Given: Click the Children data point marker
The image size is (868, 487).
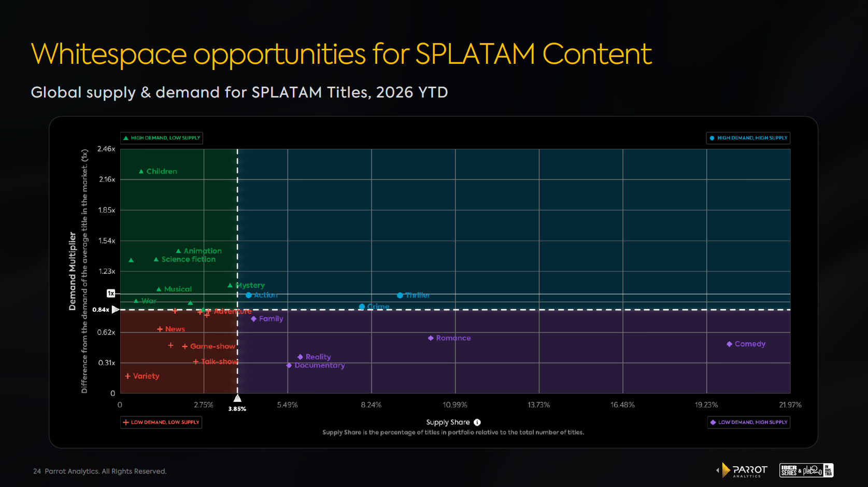Looking at the screenshot, I should (141, 172).
